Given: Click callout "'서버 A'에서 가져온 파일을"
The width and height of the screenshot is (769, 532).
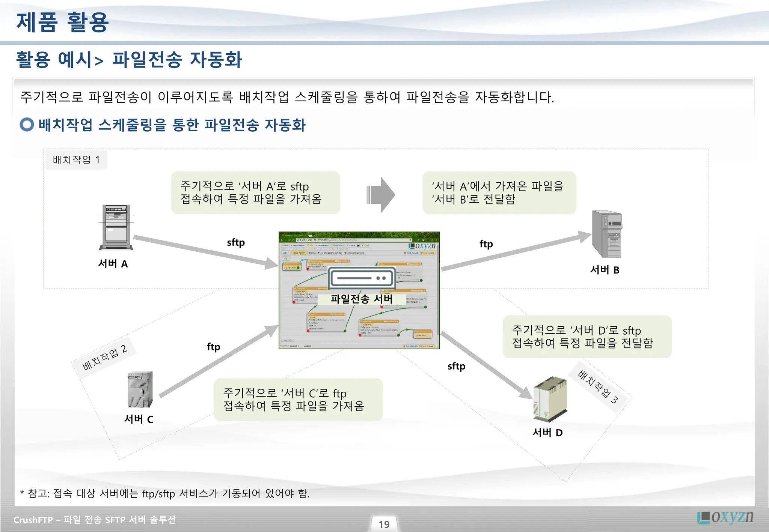Looking at the screenshot, I should click(x=499, y=193).
